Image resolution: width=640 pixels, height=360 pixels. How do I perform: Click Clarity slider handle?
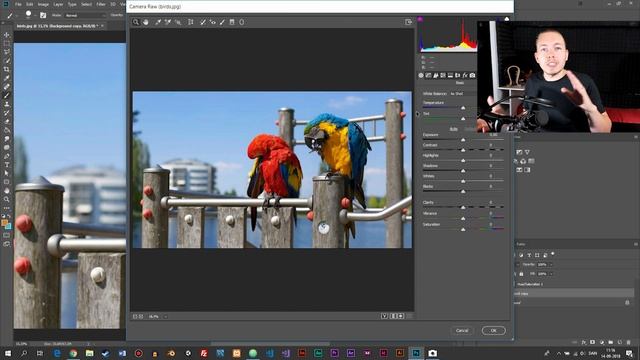click(x=463, y=207)
